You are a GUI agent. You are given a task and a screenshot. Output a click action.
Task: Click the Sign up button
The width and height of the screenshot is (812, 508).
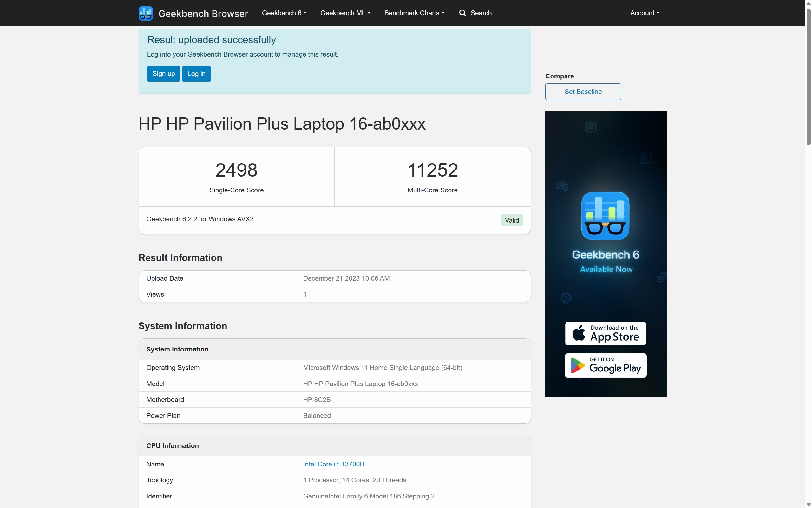(x=163, y=74)
